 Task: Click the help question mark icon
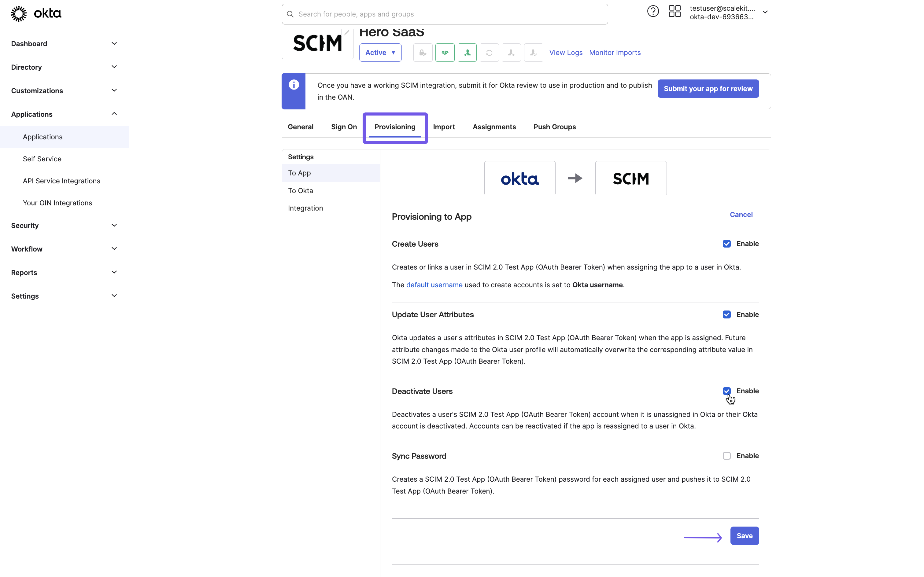point(653,11)
